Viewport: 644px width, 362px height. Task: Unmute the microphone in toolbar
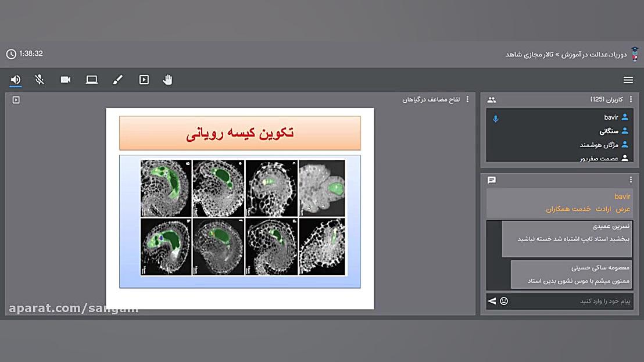coord(40,80)
